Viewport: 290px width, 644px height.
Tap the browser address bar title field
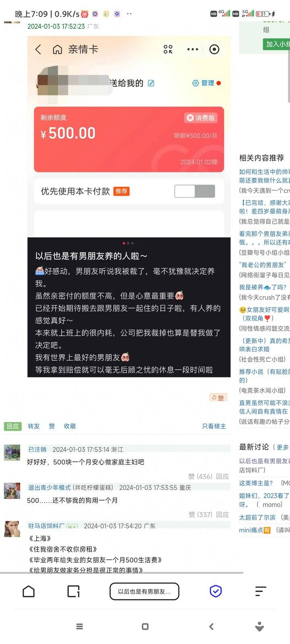click(144, 591)
